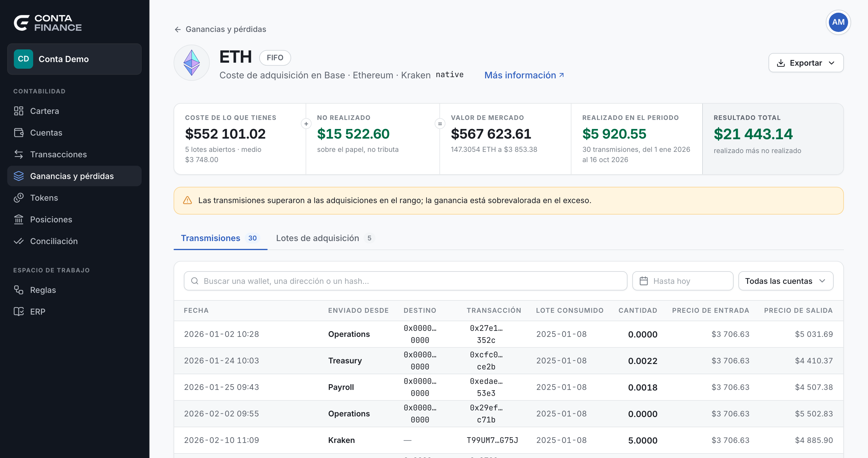
Task: Click the Payroll sender cell
Action: tap(341, 387)
